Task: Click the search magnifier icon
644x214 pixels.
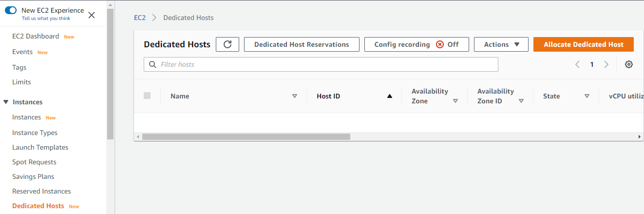Action: click(x=152, y=64)
